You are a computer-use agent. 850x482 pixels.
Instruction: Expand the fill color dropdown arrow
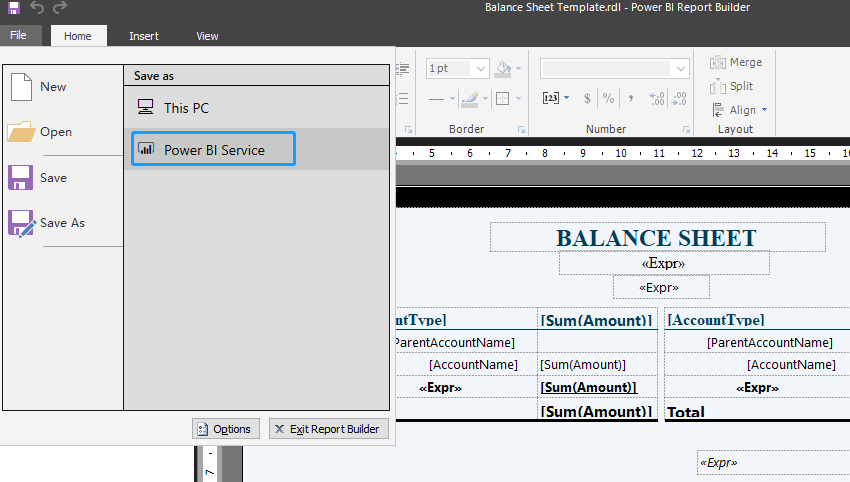pyautogui.click(x=519, y=68)
